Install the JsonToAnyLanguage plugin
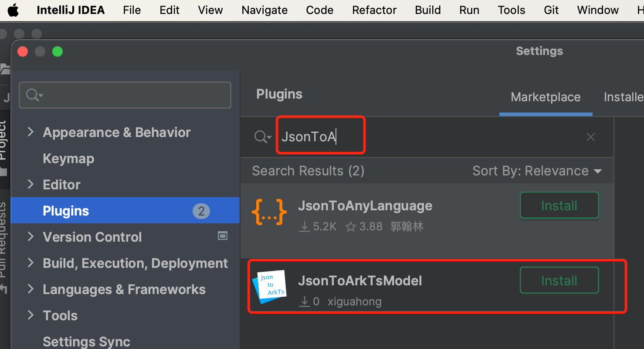The height and width of the screenshot is (349, 644). [x=559, y=205]
